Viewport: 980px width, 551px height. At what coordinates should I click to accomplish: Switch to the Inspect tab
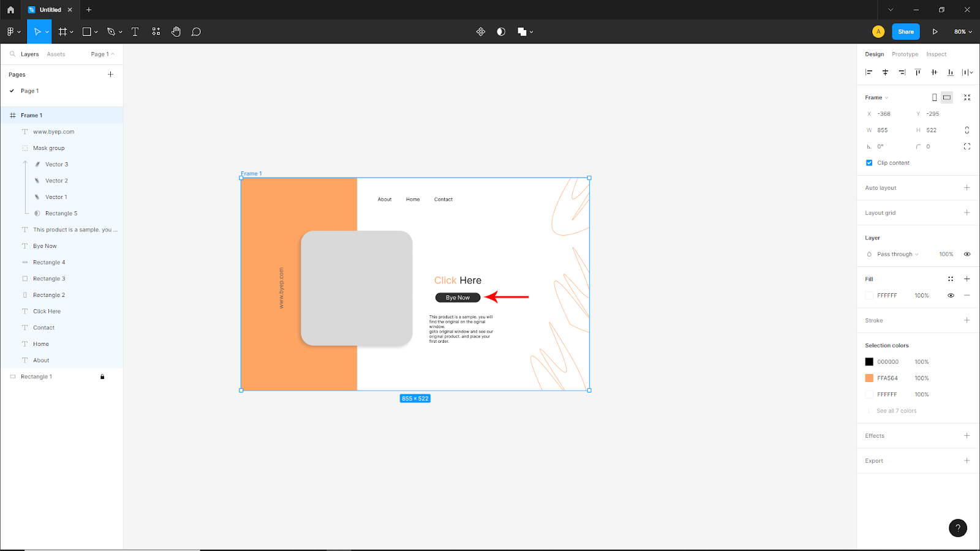[x=936, y=54]
